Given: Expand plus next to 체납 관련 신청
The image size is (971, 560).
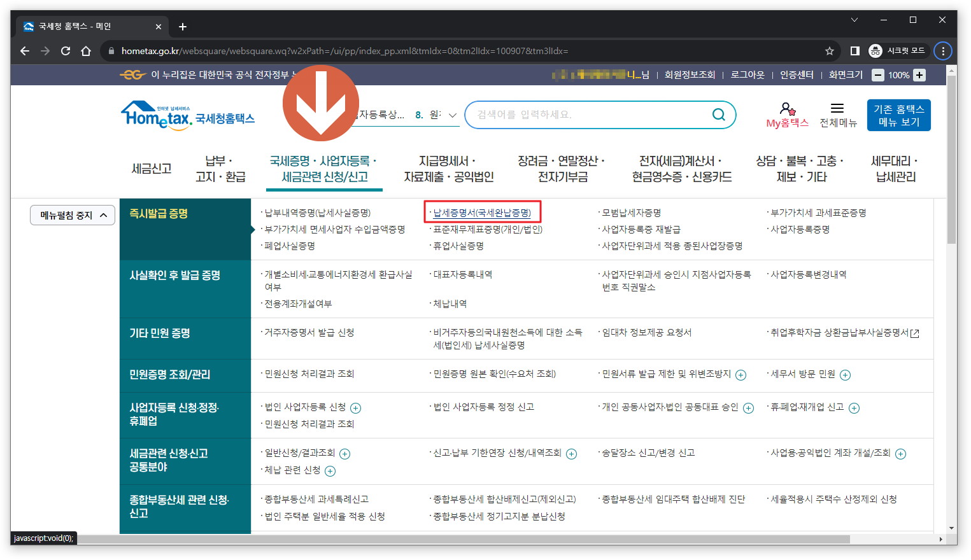Looking at the screenshot, I should (x=330, y=471).
